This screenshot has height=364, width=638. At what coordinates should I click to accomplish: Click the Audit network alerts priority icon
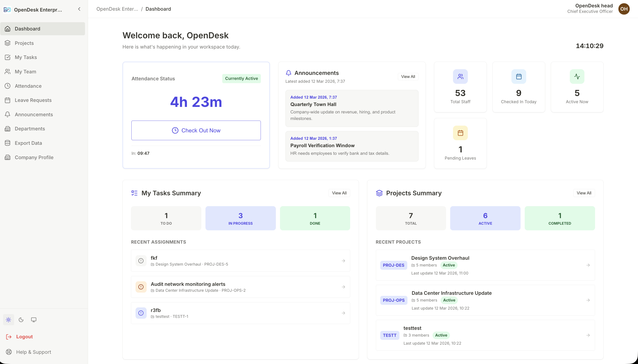(x=141, y=287)
